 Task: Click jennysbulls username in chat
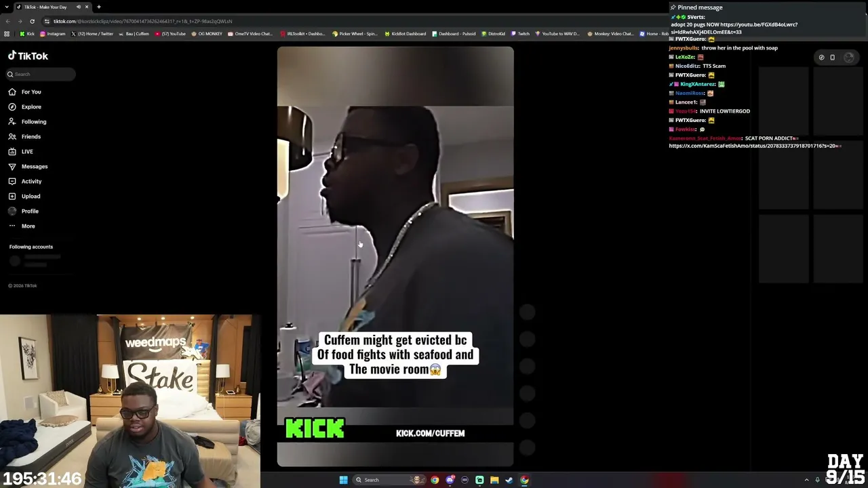tap(684, 48)
